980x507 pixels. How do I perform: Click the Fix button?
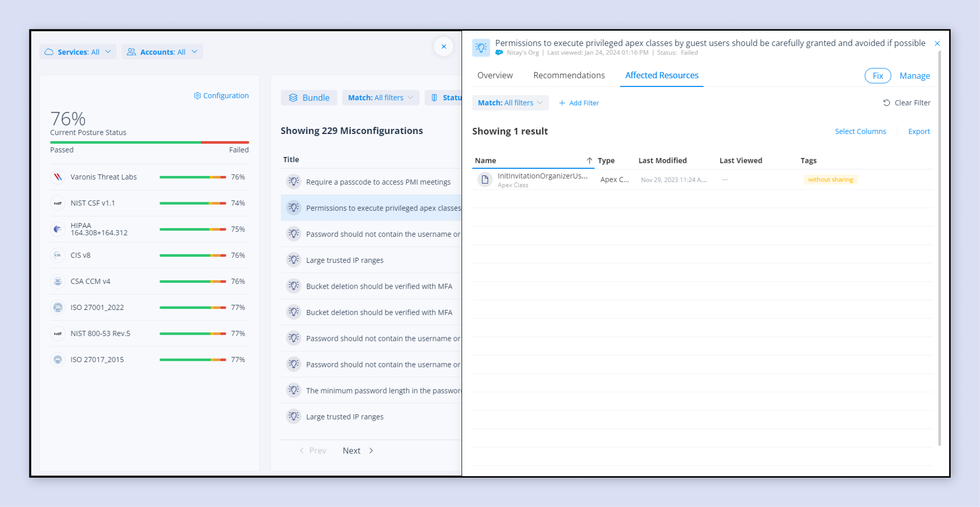[x=878, y=76]
